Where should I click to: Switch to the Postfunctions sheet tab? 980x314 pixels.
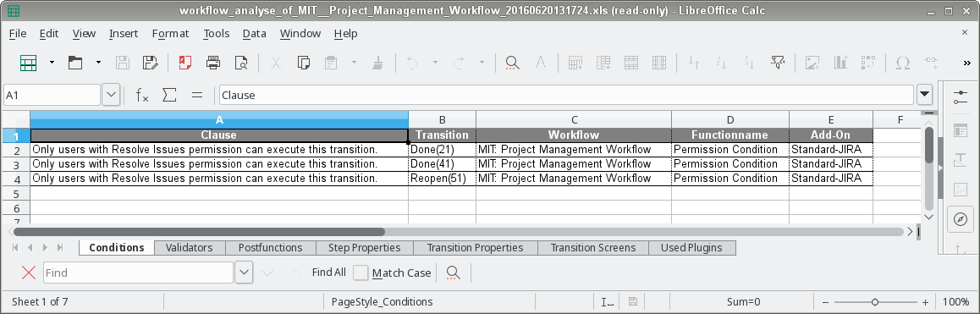tap(270, 248)
